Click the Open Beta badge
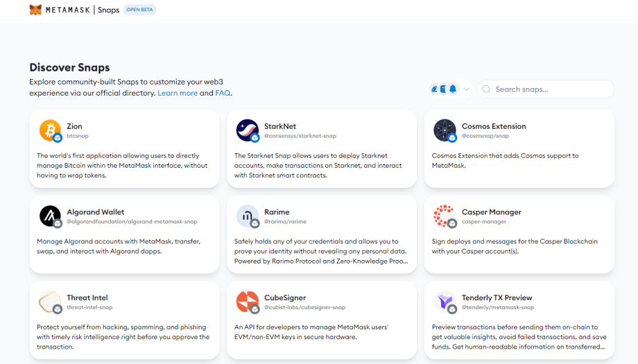 pyautogui.click(x=139, y=10)
